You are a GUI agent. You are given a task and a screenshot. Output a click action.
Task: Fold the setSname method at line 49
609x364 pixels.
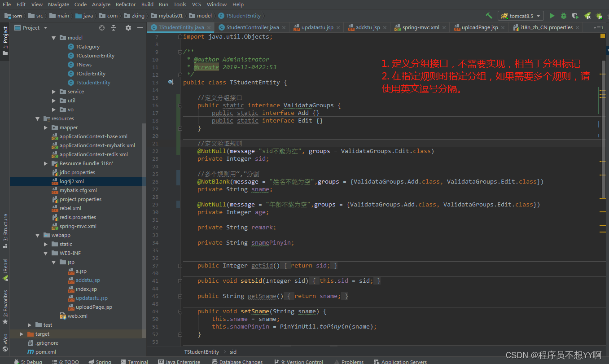click(180, 311)
